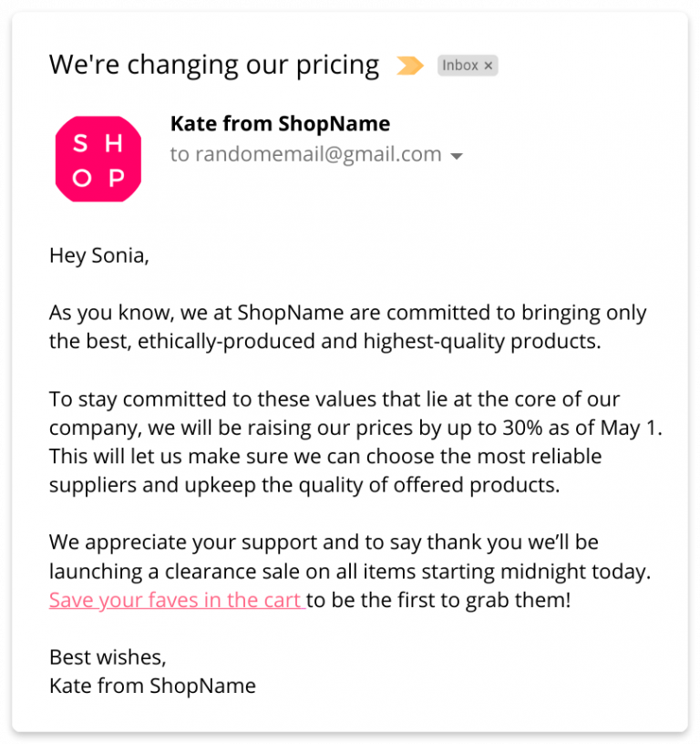Viewport: 700px width, 744px height.
Task: Click the yellow importance marker arrow
Action: click(410, 66)
